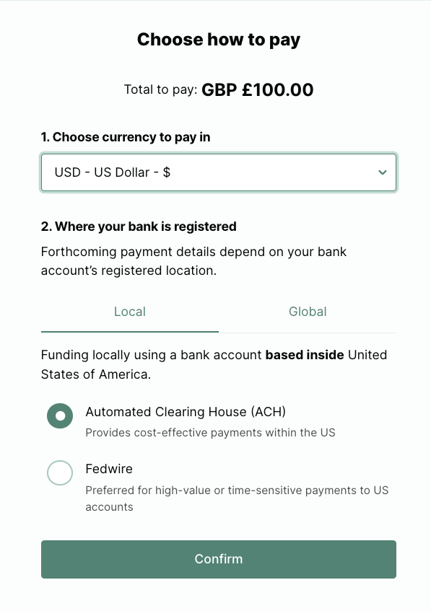This screenshot has width=431, height=611.
Task: Click the Forthcoming payment details paragraph
Action: coord(194,261)
